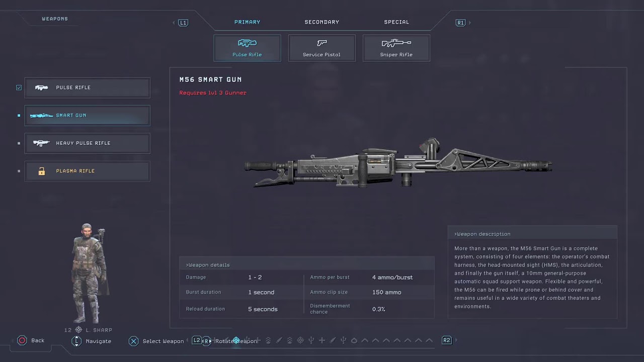This screenshot has height=362, width=644.
Task: Open the WEAPONS section label
Action: point(55,19)
